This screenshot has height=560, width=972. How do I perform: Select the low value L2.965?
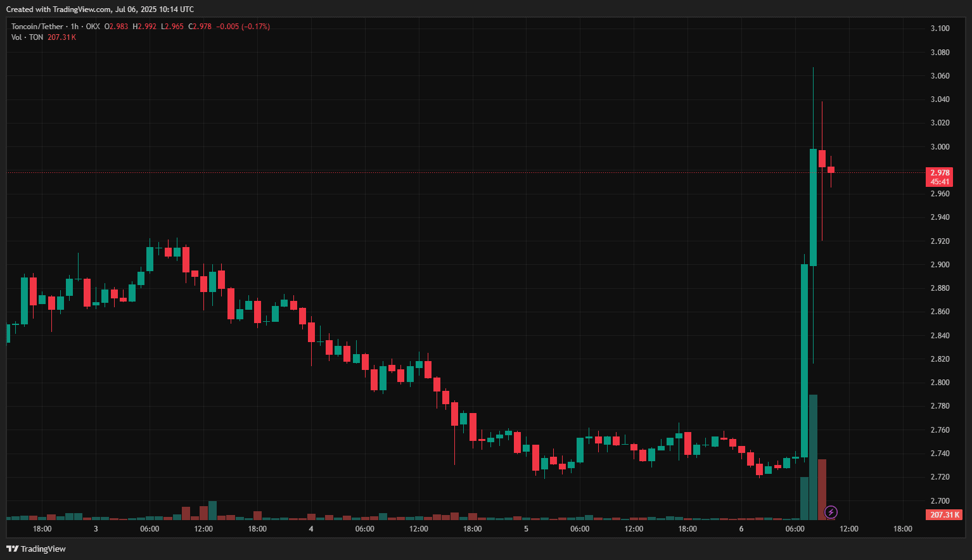pyautogui.click(x=172, y=27)
